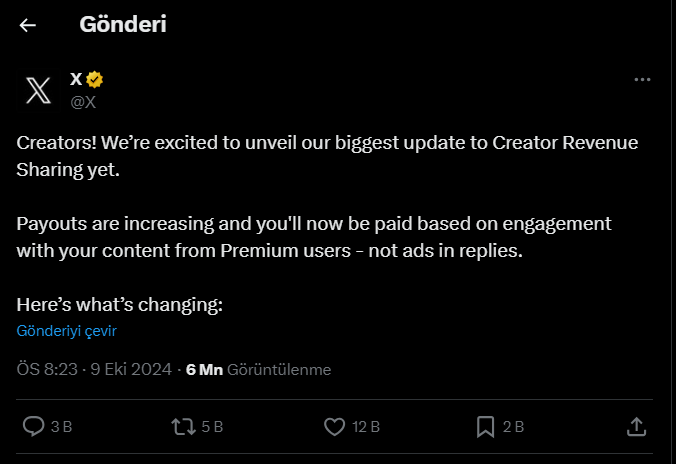The width and height of the screenshot is (676, 464).
Task: Like the post with the heart icon
Action: [335, 426]
